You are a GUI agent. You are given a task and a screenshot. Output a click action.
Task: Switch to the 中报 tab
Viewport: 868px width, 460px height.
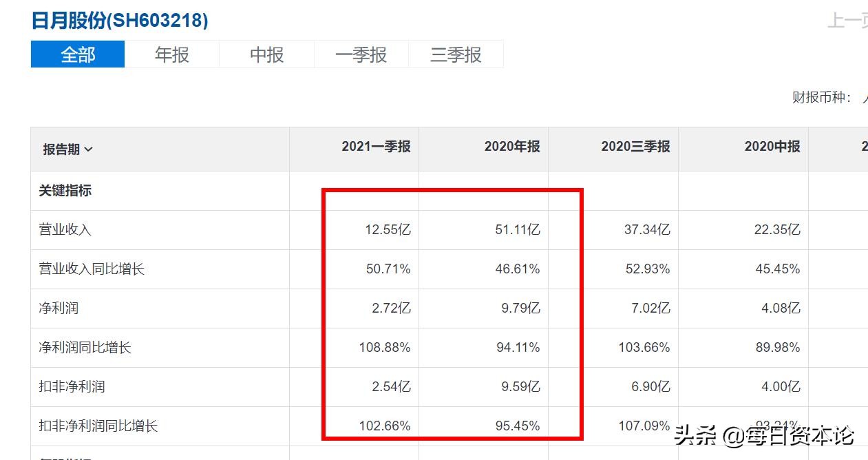point(266,54)
